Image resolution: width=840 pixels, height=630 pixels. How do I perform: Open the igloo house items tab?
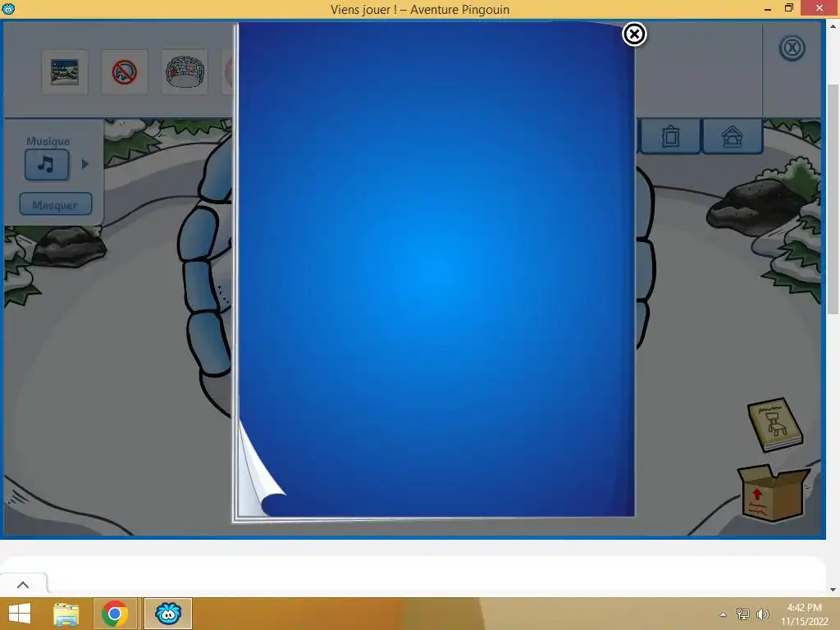point(733,136)
